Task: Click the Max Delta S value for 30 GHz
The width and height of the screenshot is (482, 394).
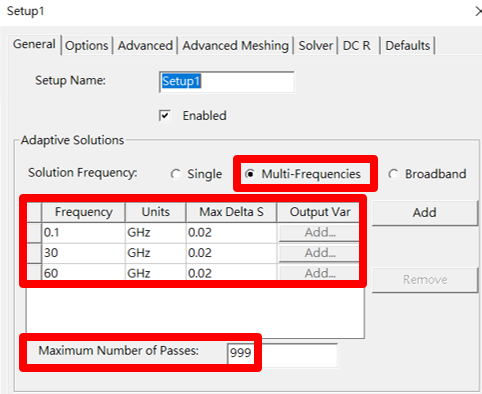Action: pyautogui.click(x=231, y=253)
